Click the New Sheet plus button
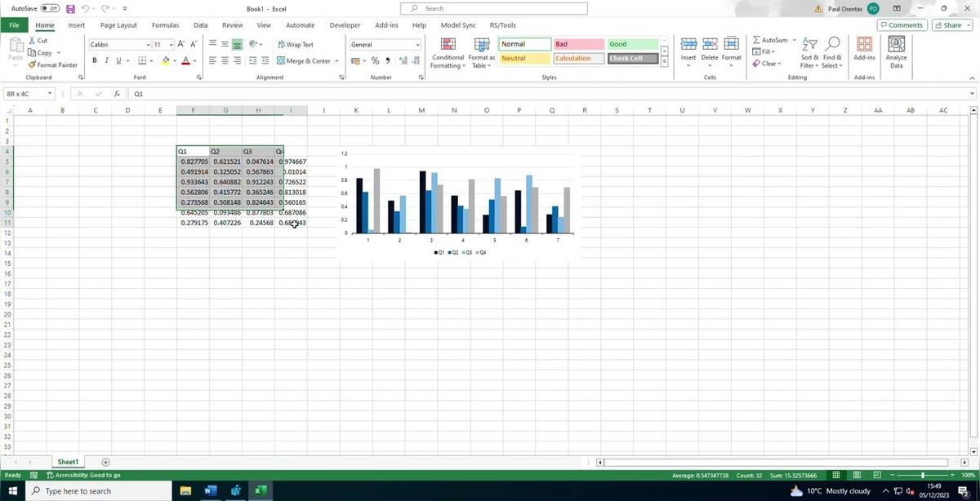The image size is (980, 501). [105, 462]
